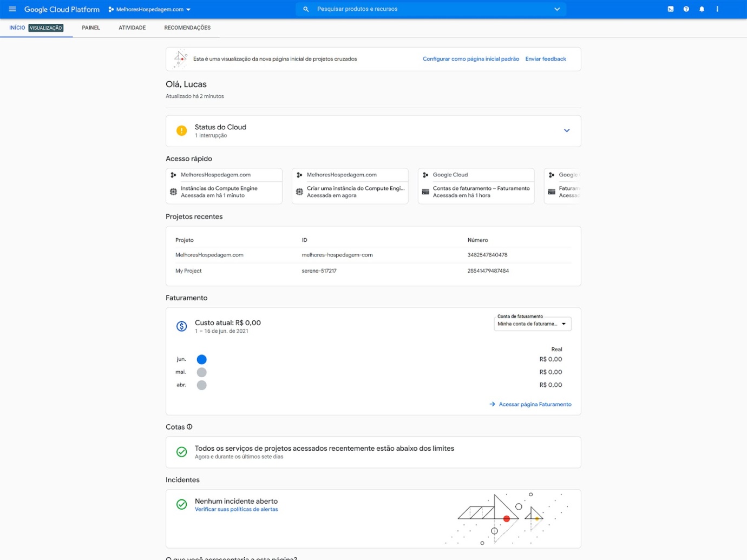
Task: Open the Conta de faturamento dropdown
Action: 532,324
